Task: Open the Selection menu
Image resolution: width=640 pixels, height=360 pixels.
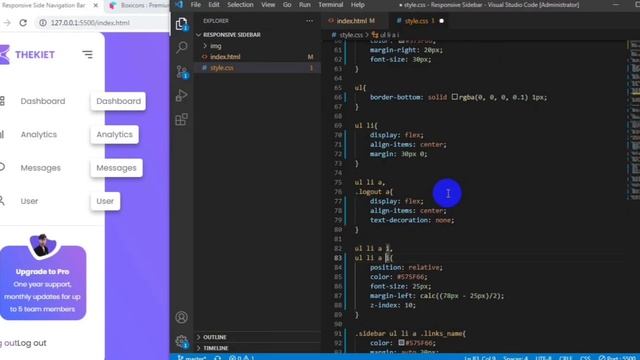Action: 240,5
